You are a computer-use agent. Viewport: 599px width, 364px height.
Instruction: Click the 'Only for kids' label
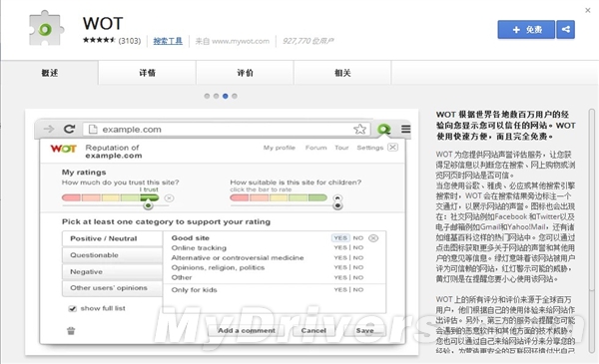194,290
